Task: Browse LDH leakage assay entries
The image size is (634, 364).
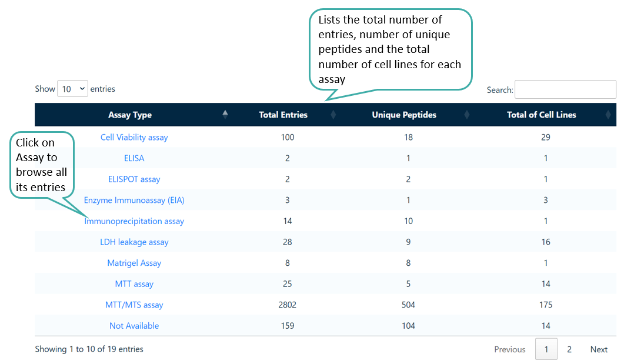Action: (134, 242)
